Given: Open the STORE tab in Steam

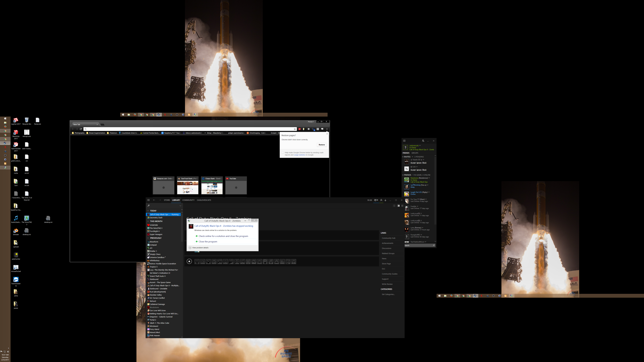Looking at the screenshot, I should pyautogui.click(x=167, y=200).
